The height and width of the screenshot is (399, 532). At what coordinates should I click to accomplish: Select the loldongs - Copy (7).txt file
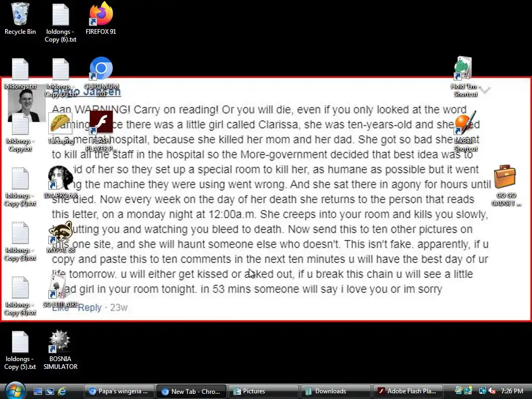click(60, 77)
